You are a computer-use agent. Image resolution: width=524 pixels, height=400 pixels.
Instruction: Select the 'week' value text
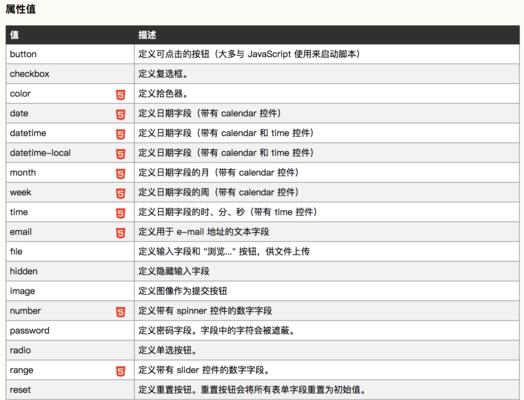(x=20, y=192)
